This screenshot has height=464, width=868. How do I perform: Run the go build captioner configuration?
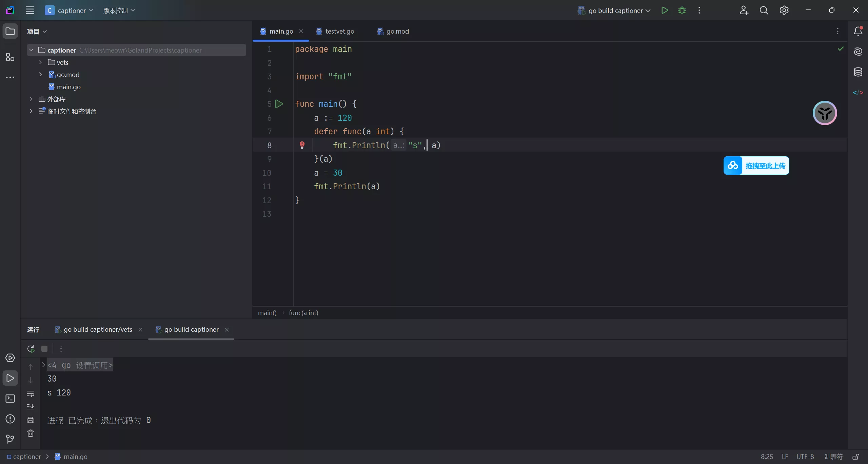point(665,11)
